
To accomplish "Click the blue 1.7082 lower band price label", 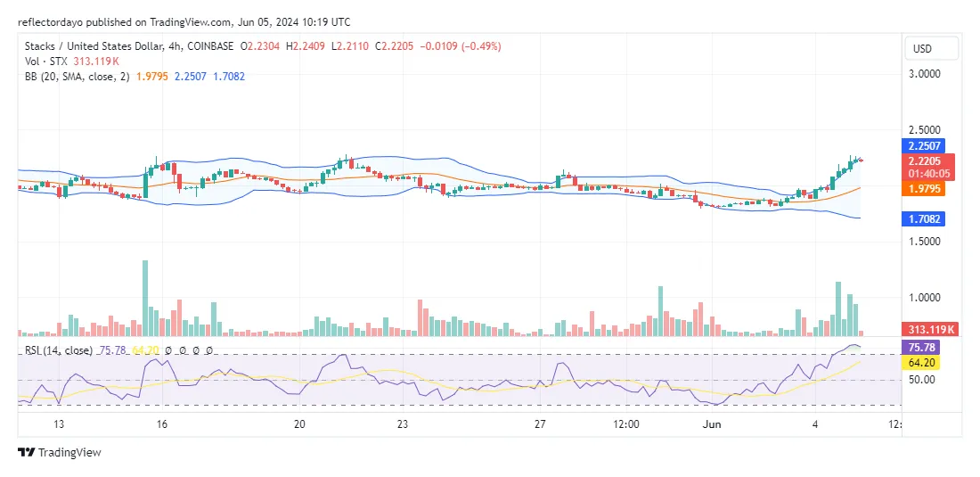I will pos(929,218).
